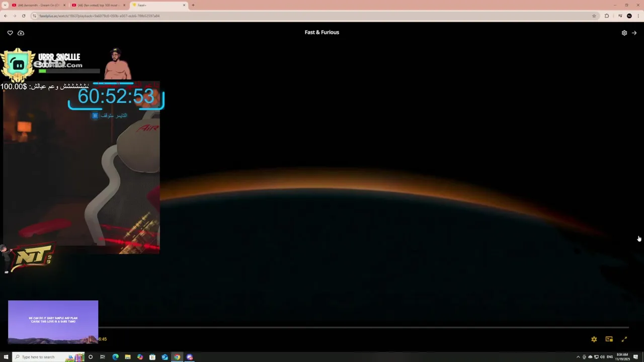
Task: Click the taskbar search box
Action: [x=48, y=357]
